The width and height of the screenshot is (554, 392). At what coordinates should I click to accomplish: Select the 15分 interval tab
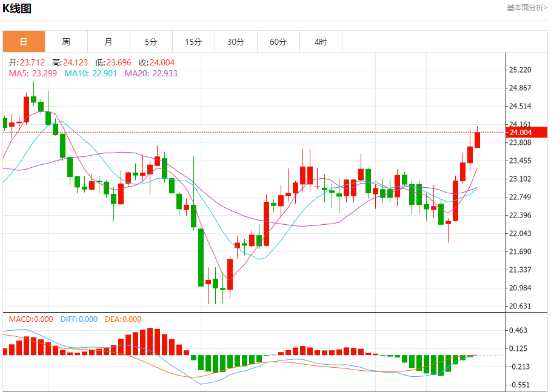193,42
